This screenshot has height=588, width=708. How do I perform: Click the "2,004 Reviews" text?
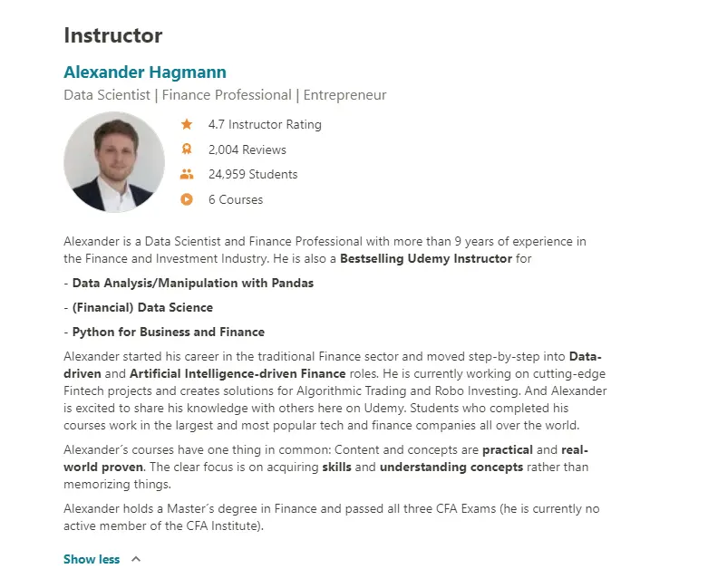(x=247, y=149)
